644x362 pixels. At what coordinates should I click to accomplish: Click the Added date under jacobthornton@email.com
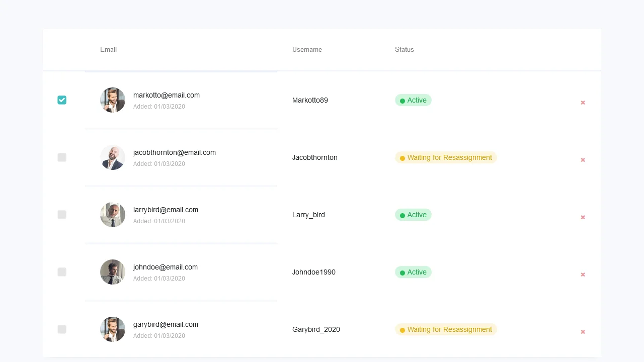point(159,164)
